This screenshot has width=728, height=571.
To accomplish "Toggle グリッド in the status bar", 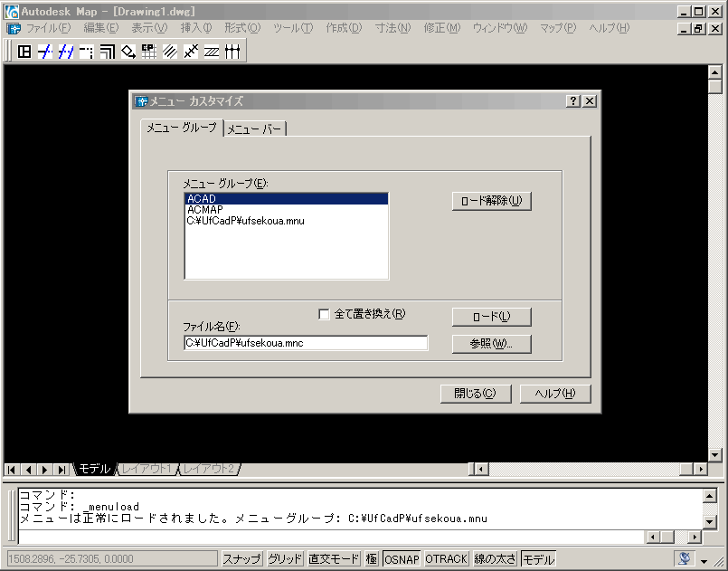I will point(285,558).
